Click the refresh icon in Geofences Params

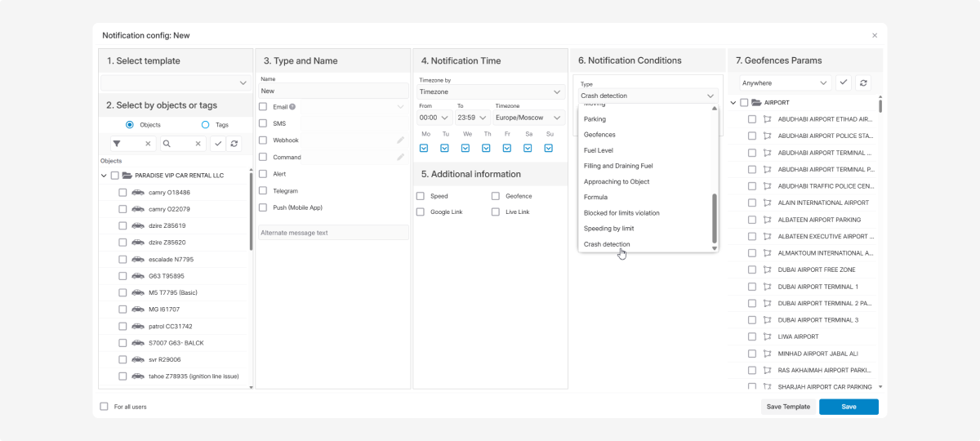click(864, 82)
